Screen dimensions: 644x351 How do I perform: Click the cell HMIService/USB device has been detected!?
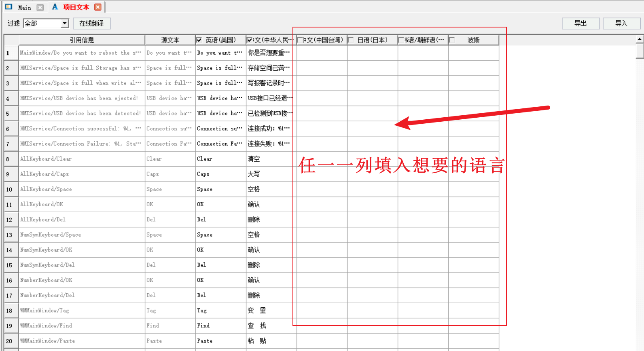[x=82, y=114]
